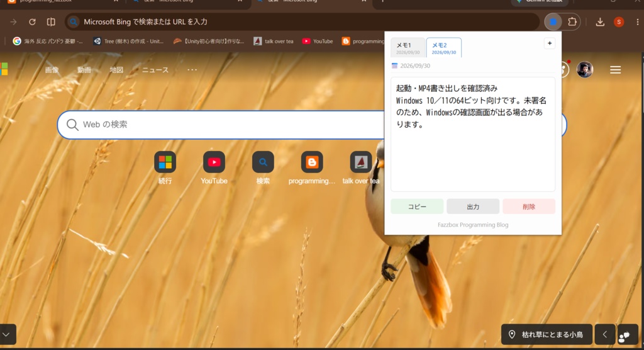The height and width of the screenshot is (350, 644).
Task: Open the 続行 Microsoft shortcut tile
Action: coord(165,168)
